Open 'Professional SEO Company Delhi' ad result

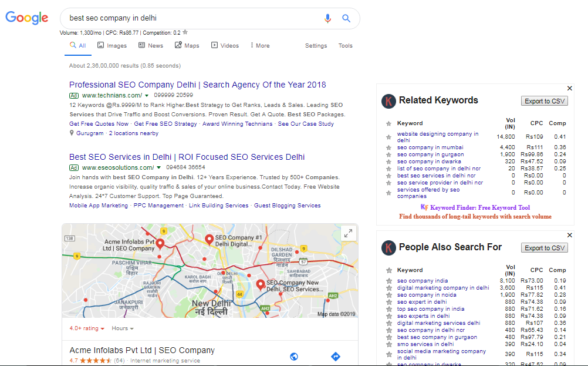click(198, 85)
